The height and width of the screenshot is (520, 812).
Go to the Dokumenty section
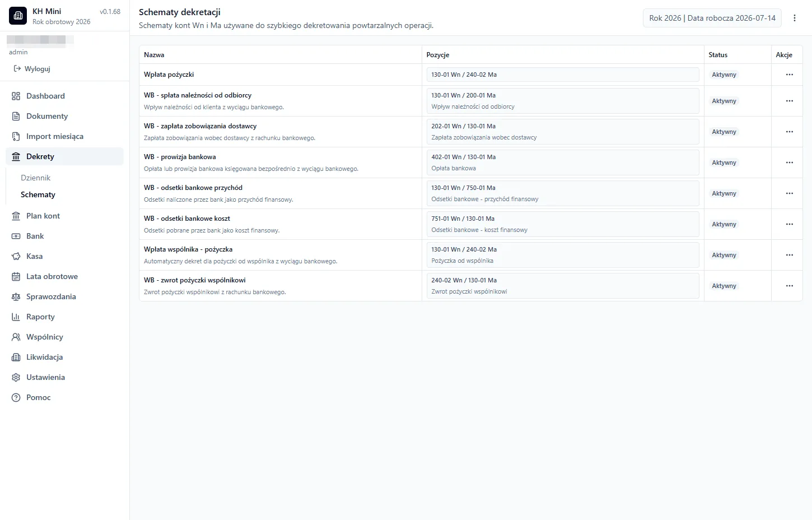(64, 116)
